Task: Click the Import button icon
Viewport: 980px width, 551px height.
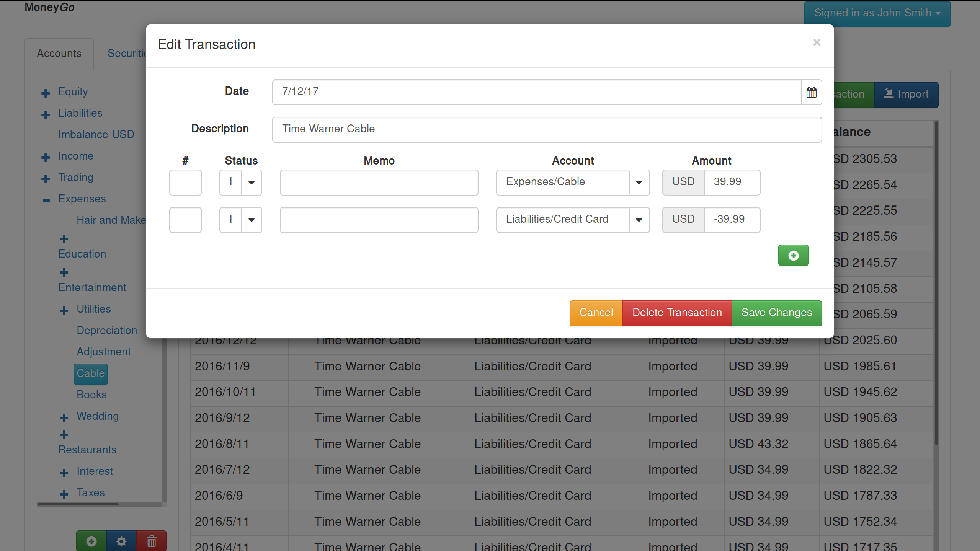Action: (889, 94)
